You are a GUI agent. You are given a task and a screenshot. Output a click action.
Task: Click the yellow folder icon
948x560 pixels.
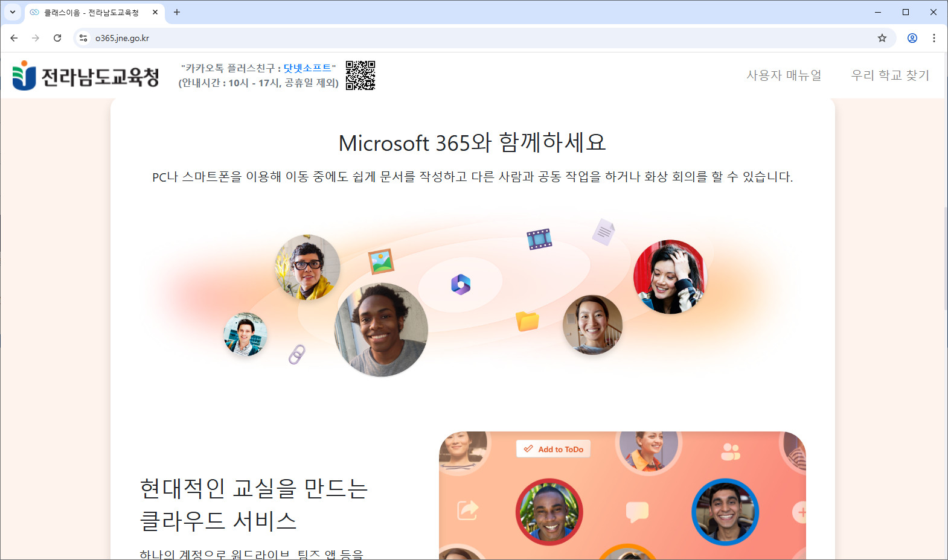(527, 321)
